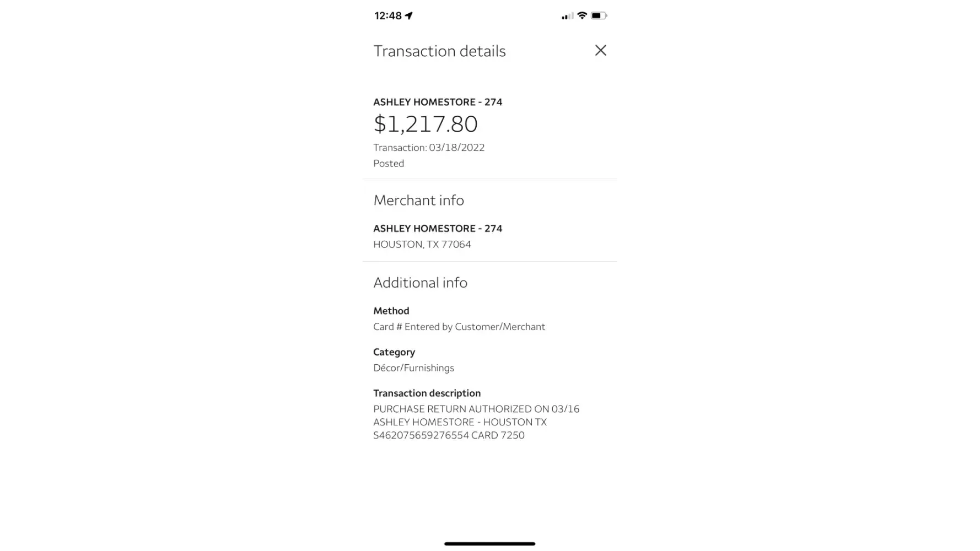Select the Transaction details title
Image resolution: width=980 pixels, height=551 pixels.
click(x=439, y=51)
